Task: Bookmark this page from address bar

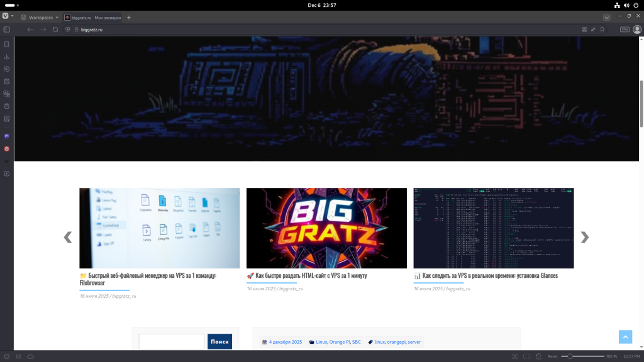Action: (x=602, y=30)
